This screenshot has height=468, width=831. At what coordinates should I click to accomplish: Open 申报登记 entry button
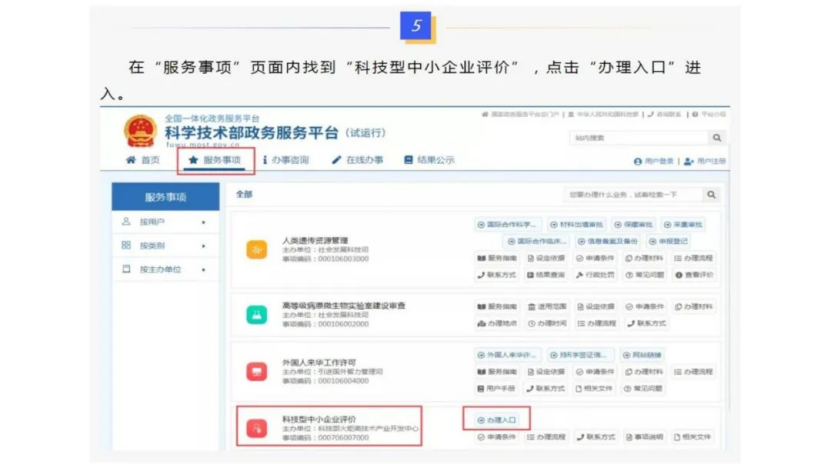[x=668, y=242]
